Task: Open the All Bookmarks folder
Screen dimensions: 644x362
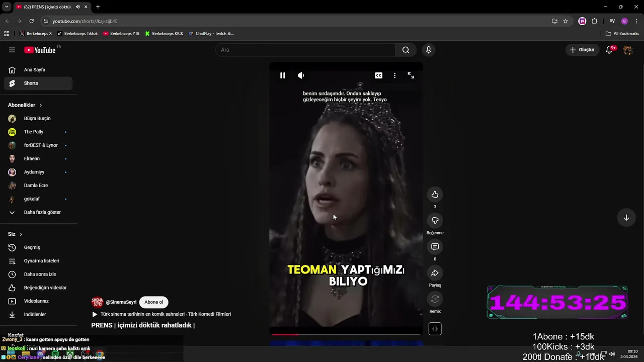Action: (x=622, y=34)
